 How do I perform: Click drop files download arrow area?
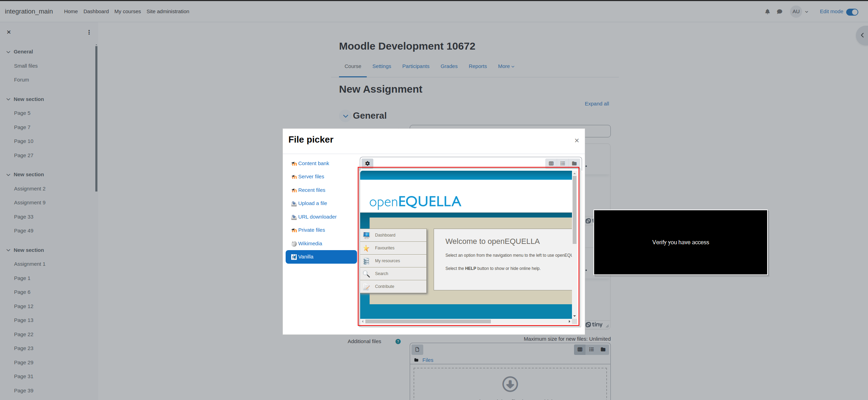[x=510, y=384]
